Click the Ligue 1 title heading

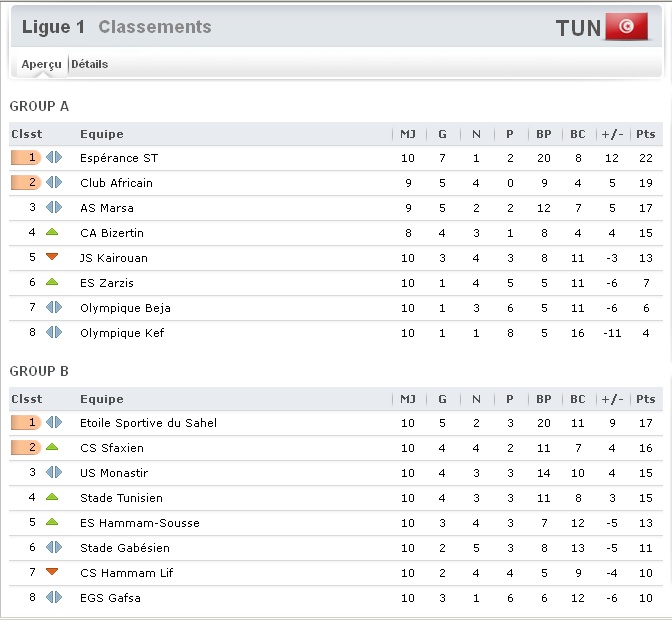point(53,27)
